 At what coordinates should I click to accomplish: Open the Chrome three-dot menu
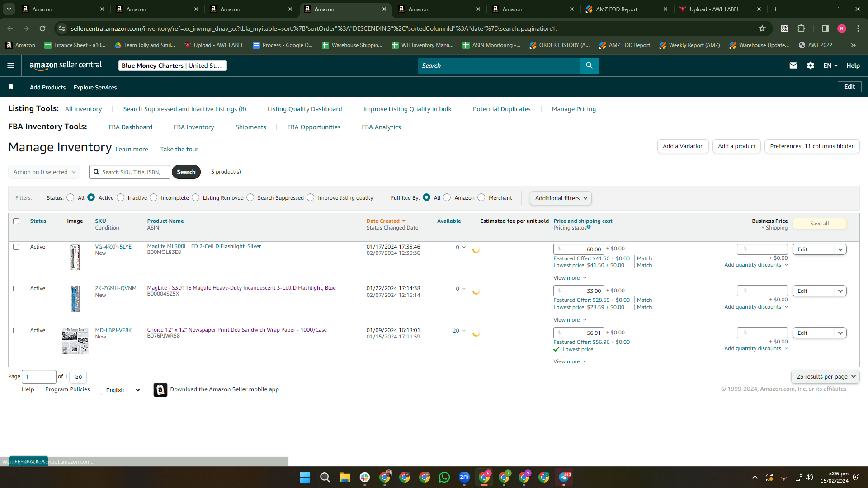(x=858, y=28)
